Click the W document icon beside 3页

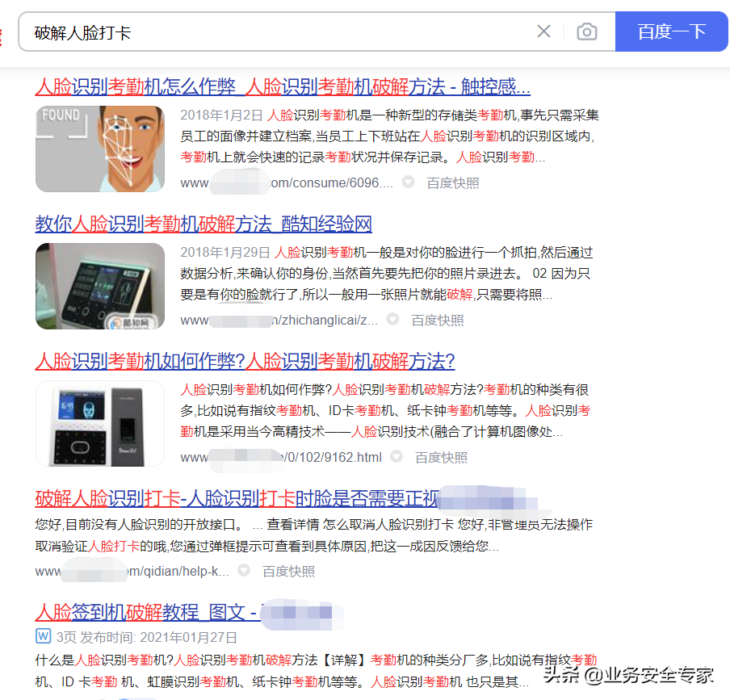pyautogui.click(x=44, y=635)
